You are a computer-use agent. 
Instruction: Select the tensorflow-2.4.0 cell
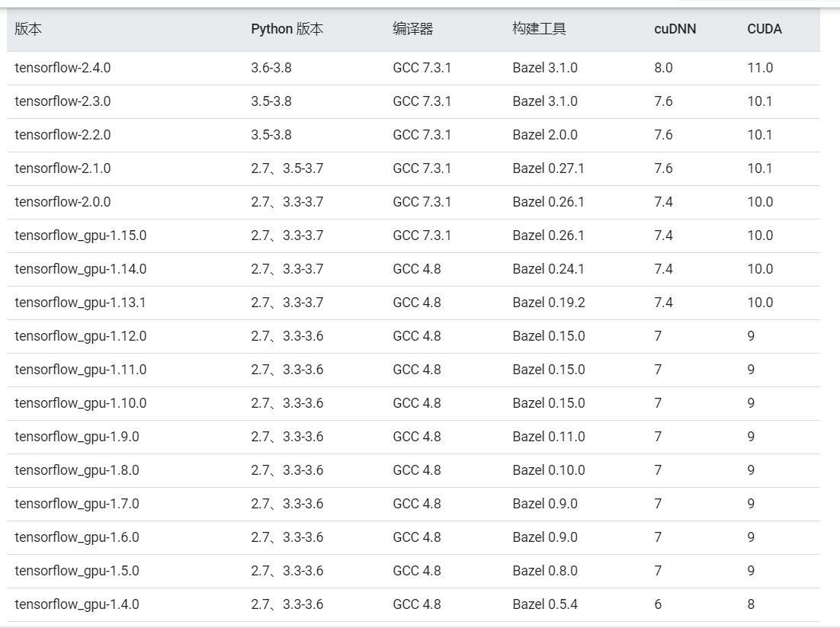click(63, 68)
